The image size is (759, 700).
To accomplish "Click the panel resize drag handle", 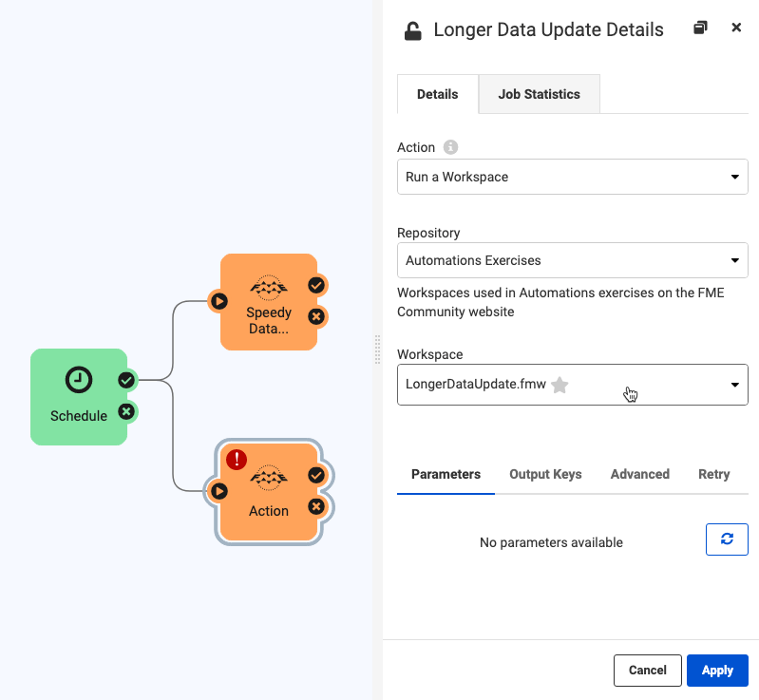I will point(377,350).
